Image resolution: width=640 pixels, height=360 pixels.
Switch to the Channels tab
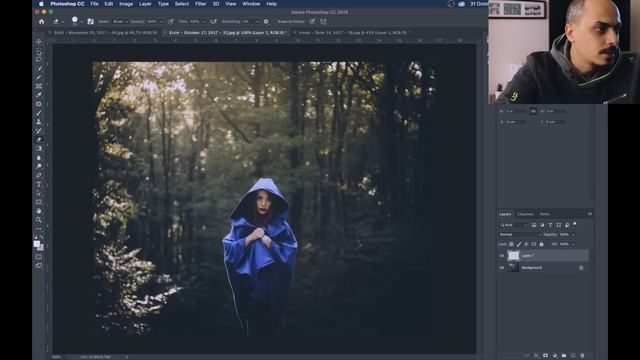(525, 214)
